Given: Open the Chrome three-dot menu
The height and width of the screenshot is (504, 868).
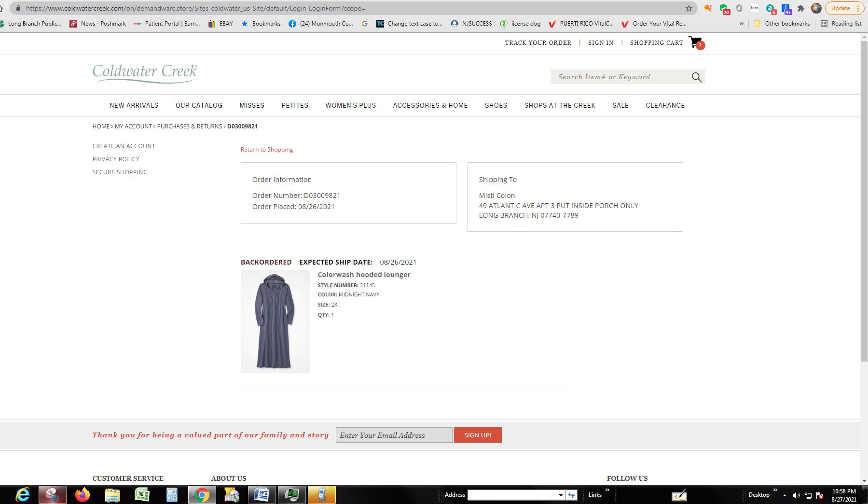Looking at the screenshot, I should 858,8.
